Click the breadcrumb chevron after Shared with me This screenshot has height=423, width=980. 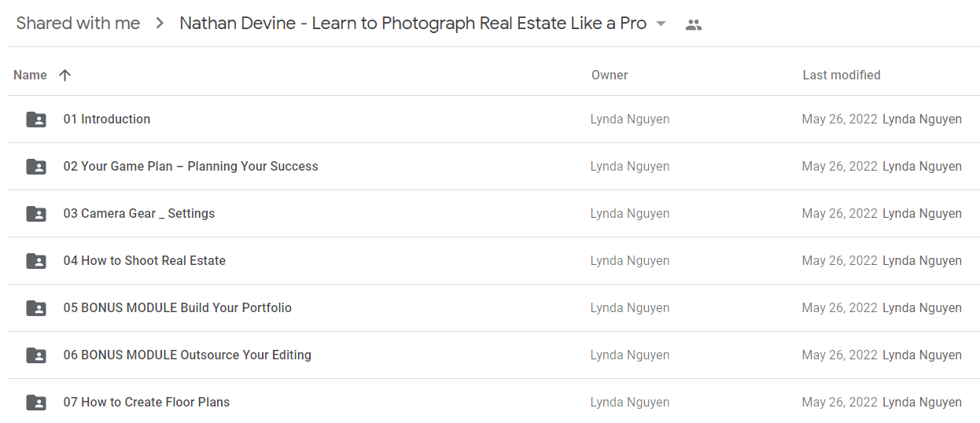[160, 24]
